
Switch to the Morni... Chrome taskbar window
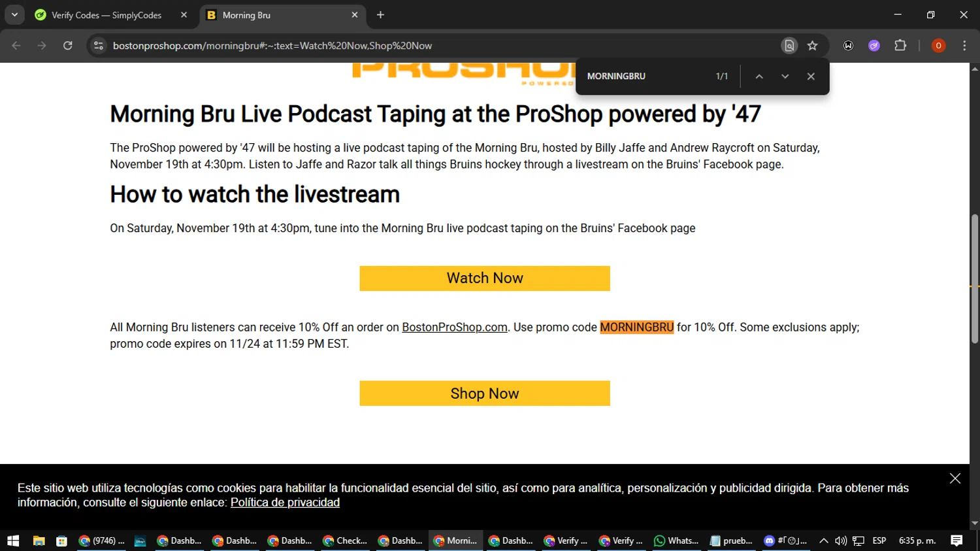(456, 541)
